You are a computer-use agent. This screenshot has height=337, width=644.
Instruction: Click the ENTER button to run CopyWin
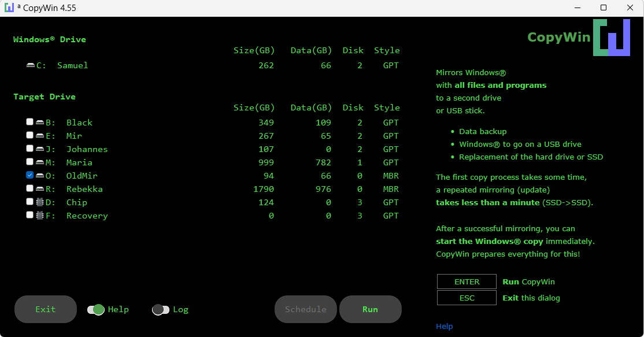click(467, 282)
